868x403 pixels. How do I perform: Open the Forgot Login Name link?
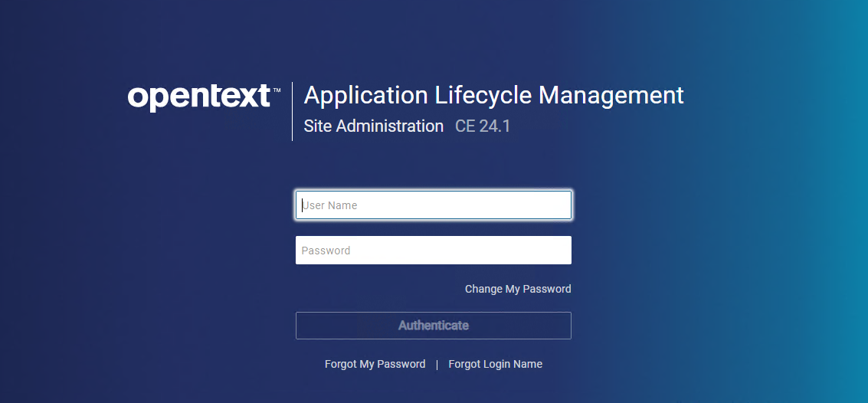click(496, 364)
